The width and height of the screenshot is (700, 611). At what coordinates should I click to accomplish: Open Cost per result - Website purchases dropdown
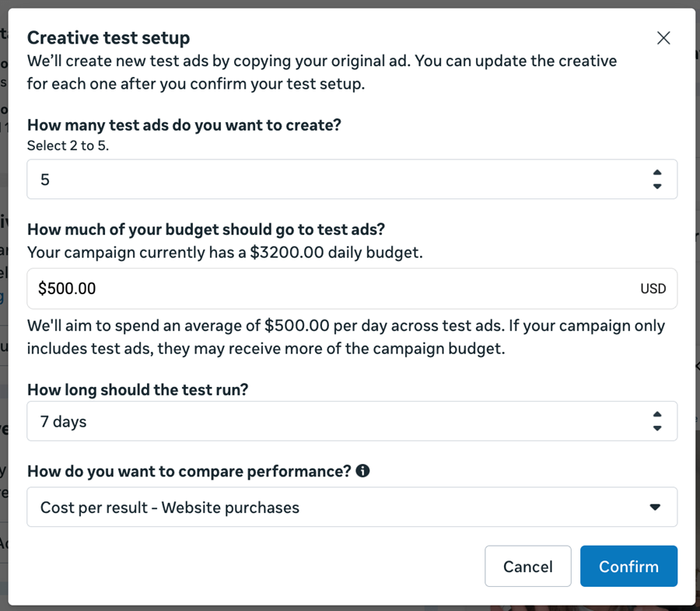pyautogui.click(x=334, y=507)
